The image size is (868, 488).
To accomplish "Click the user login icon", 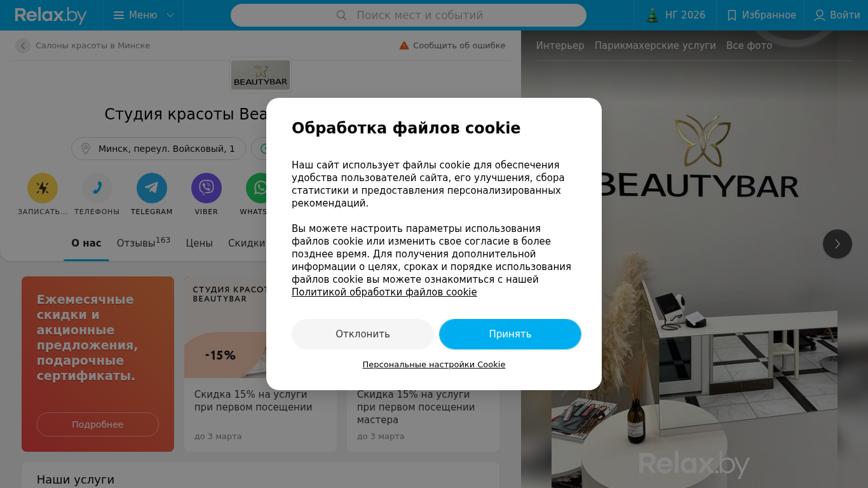I will 820,15.
